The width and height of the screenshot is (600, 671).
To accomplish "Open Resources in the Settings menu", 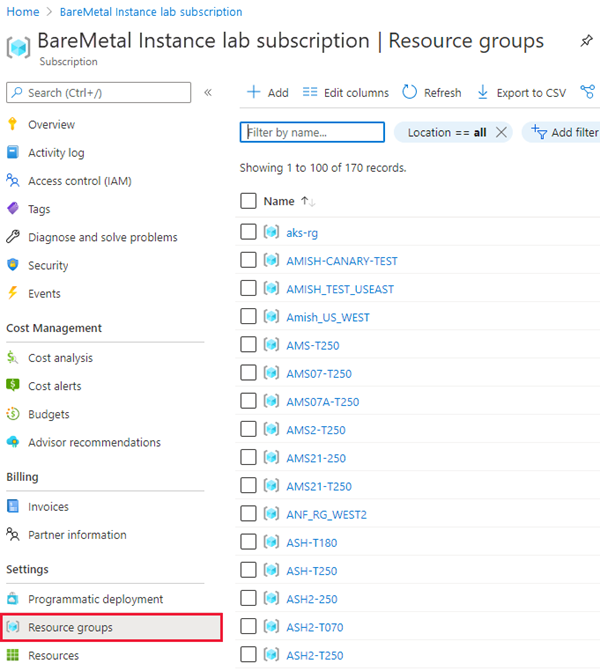I will coord(53,655).
